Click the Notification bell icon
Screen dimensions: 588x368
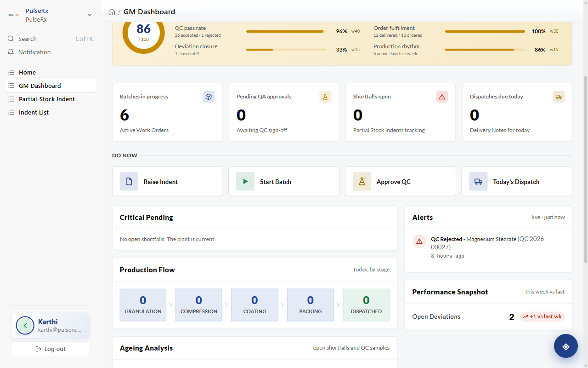tap(11, 52)
